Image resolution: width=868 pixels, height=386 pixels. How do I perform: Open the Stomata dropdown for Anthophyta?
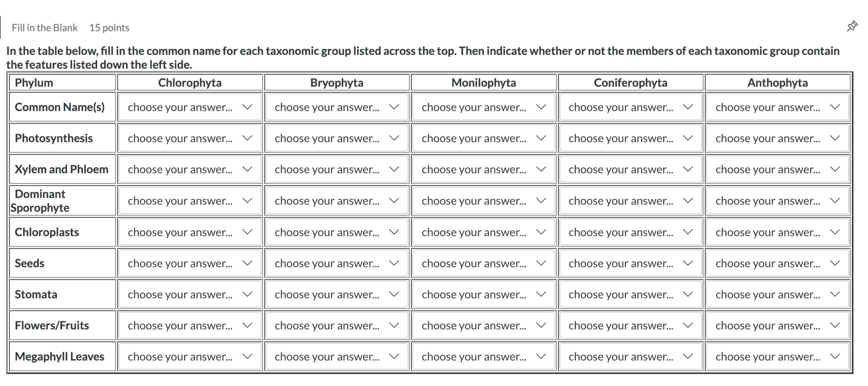coord(777,294)
